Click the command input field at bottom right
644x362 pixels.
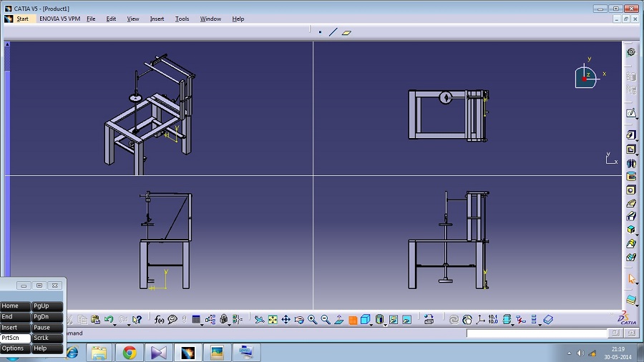(535, 333)
